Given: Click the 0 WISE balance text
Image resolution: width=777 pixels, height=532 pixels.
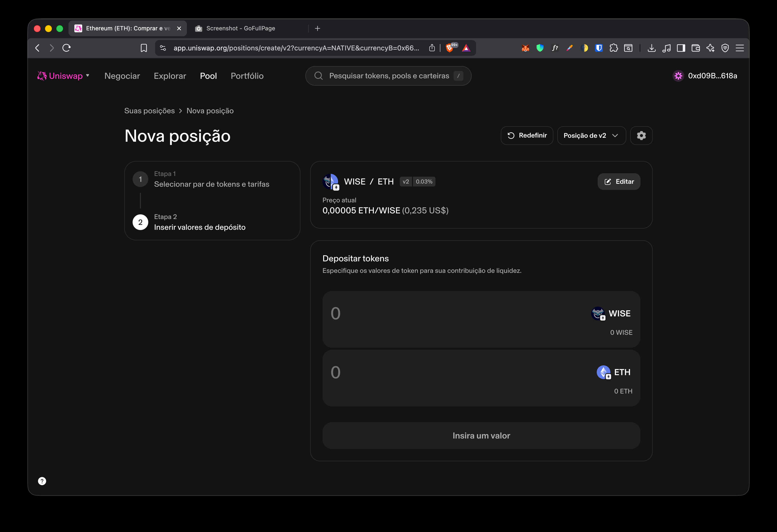Looking at the screenshot, I should coord(621,332).
